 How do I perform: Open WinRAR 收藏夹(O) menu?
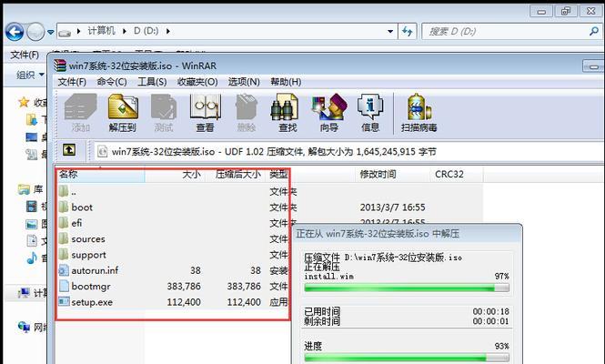tap(197, 82)
